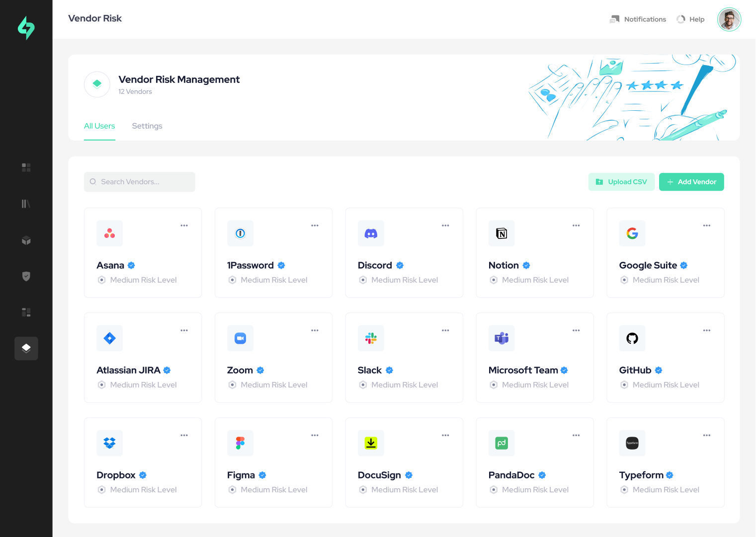Select the layers icon highlighted in the sidebar

(x=26, y=348)
